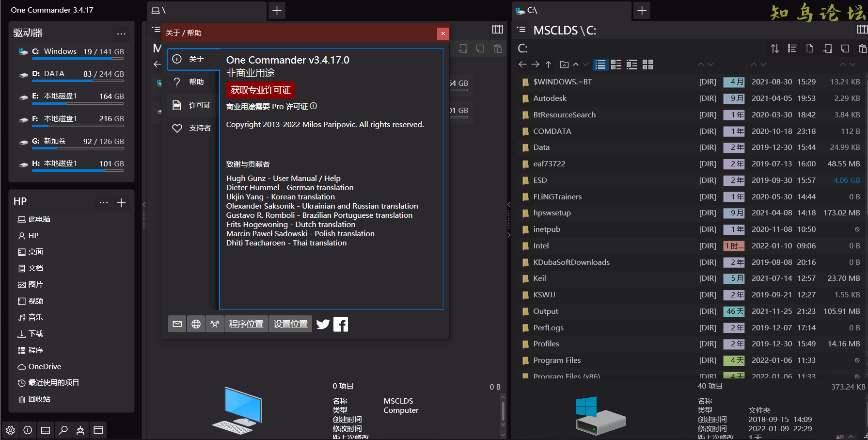Select the C: Windows drive
Screen dimensions: 868x440
click(x=71, y=53)
